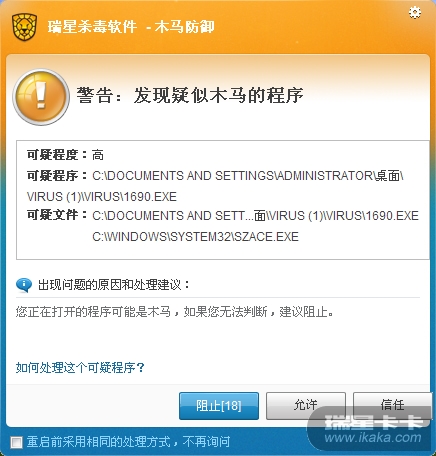This screenshot has height=456, width=436.
Task: Select the SYSTEM32\SZACE.EXE file path
Action: [x=195, y=237]
